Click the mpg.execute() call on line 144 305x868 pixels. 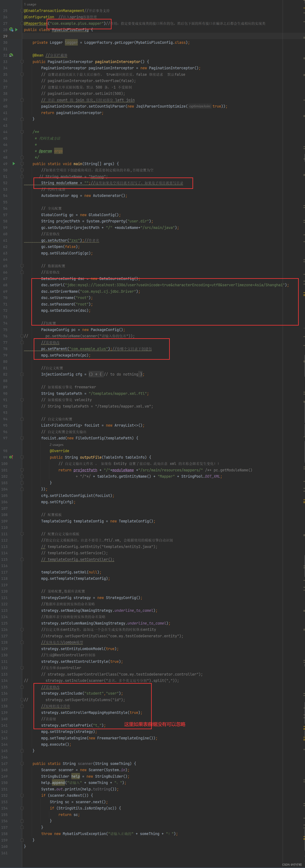click(x=56, y=744)
